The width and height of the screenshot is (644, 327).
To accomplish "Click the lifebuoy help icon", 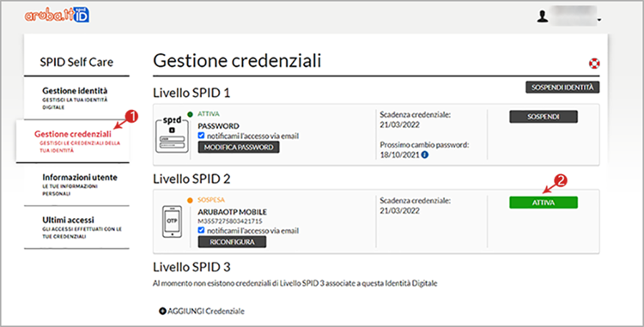I will [x=594, y=64].
